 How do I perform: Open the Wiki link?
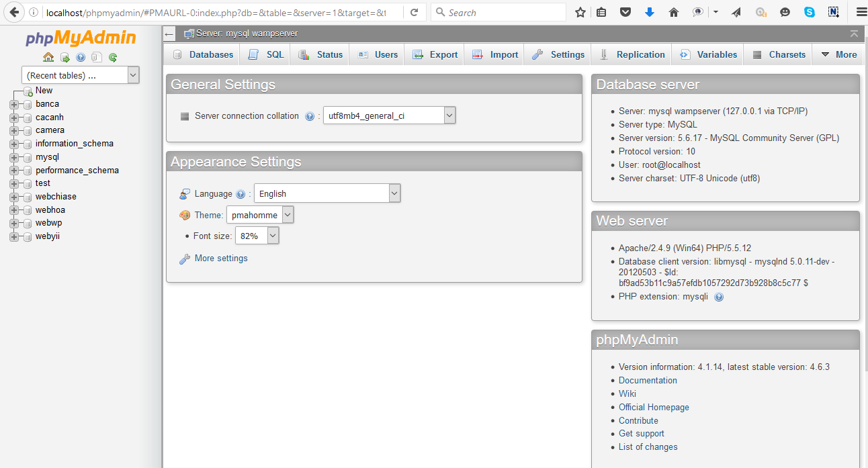pos(627,394)
